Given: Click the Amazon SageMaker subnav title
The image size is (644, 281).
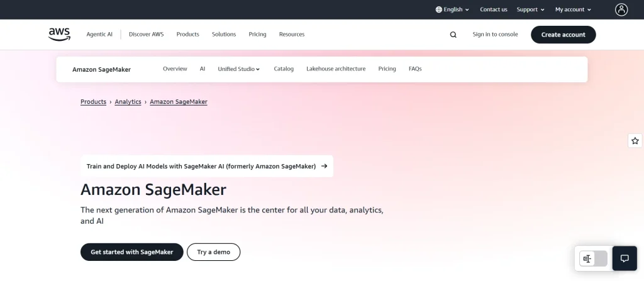Looking at the screenshot, I should [101, 69].
